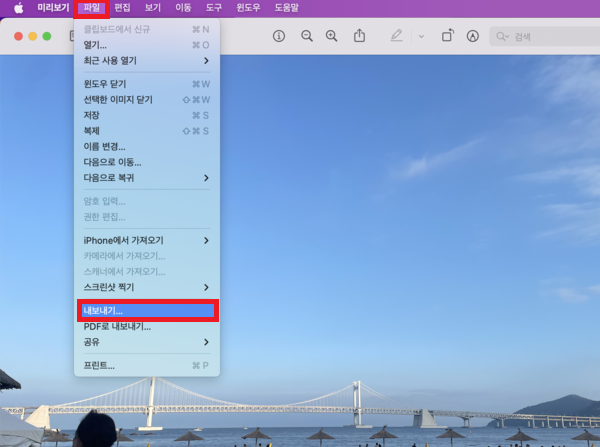Choose 열기... from the file menu
The width and height of the screenshot is (600, 447).
tap(147, 45)
